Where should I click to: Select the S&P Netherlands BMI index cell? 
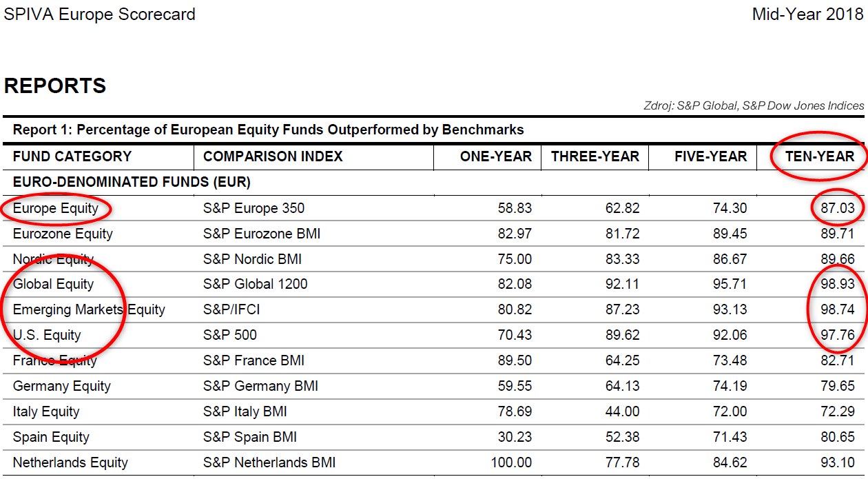coord(269,462)
